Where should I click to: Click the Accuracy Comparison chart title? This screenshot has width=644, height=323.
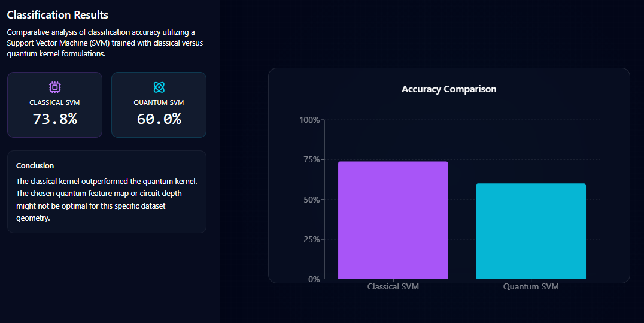449,89
